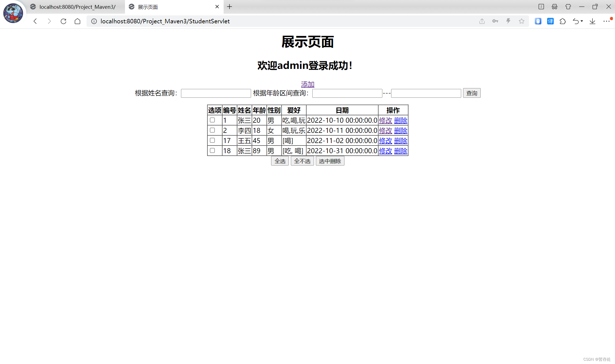Expand the undo arrow dropdown
The image size is (615, 364).
(582, 21)
